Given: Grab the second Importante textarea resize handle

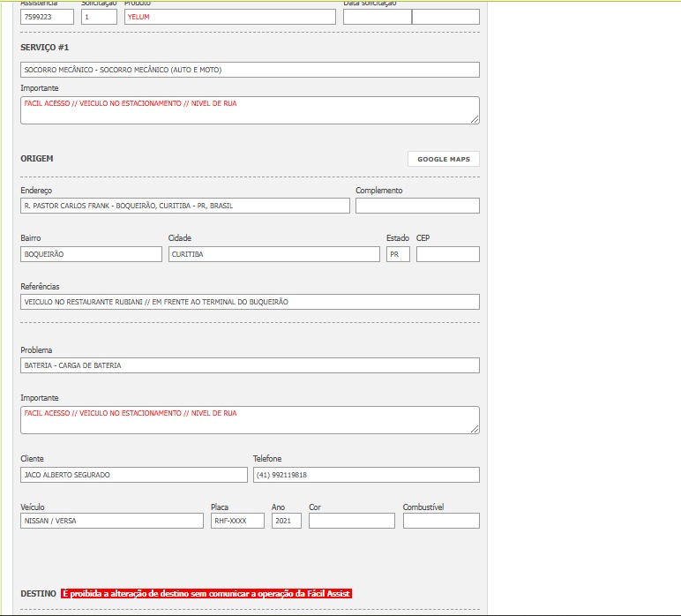Looking at the screenshot, I should 475,429.
